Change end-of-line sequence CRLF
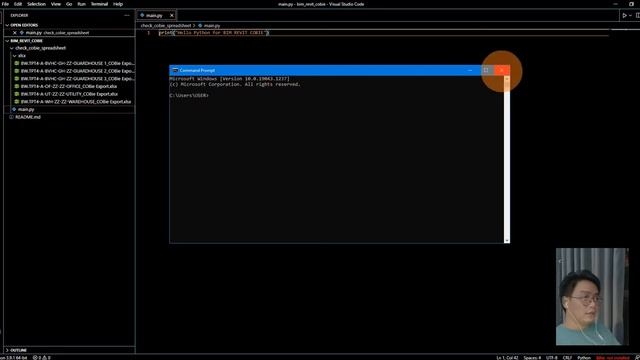 (567, 358)
